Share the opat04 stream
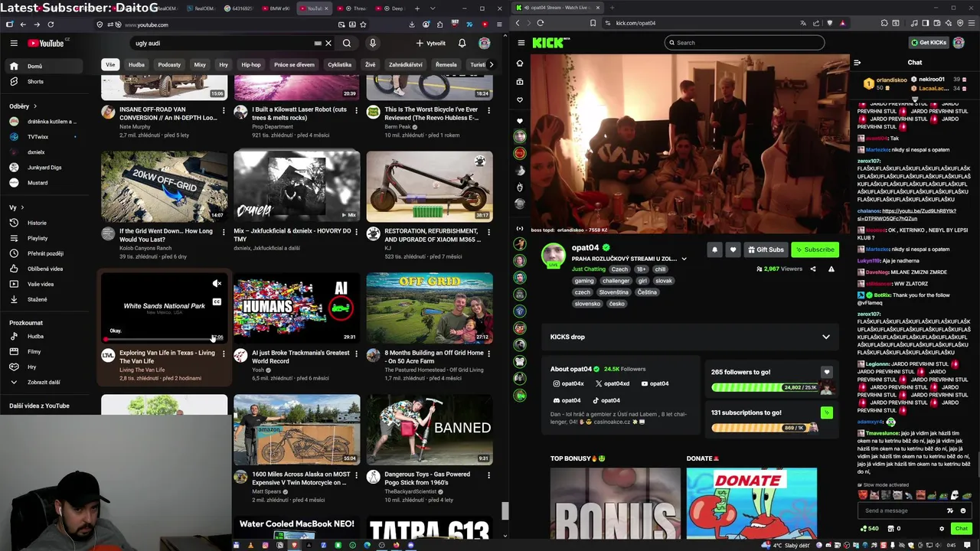Image resolution: width=980 pixels, height=551 pixels. coord(813,269)
